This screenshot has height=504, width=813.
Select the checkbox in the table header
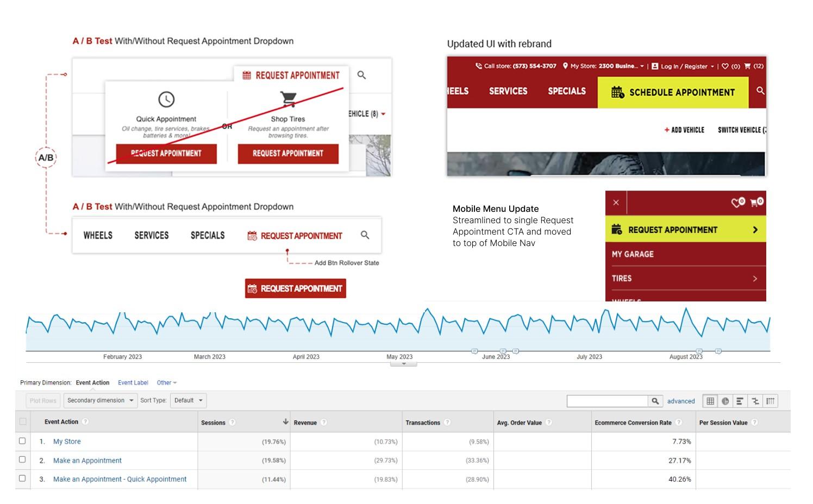click(22, 421)
